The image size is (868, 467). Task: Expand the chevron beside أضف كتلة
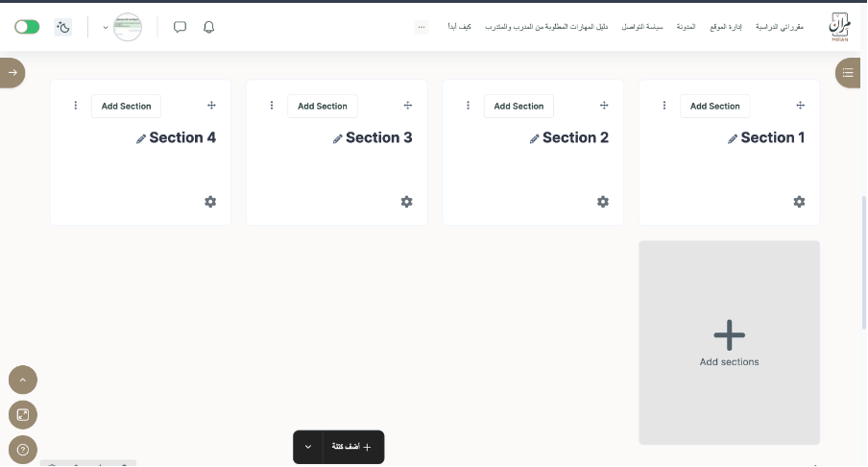(308, 447)
